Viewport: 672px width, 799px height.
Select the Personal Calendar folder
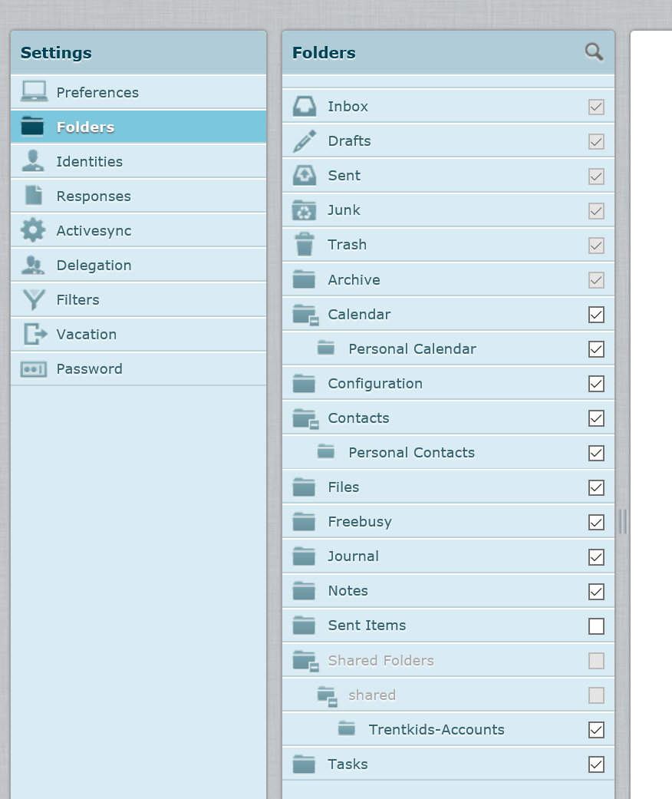412,348
